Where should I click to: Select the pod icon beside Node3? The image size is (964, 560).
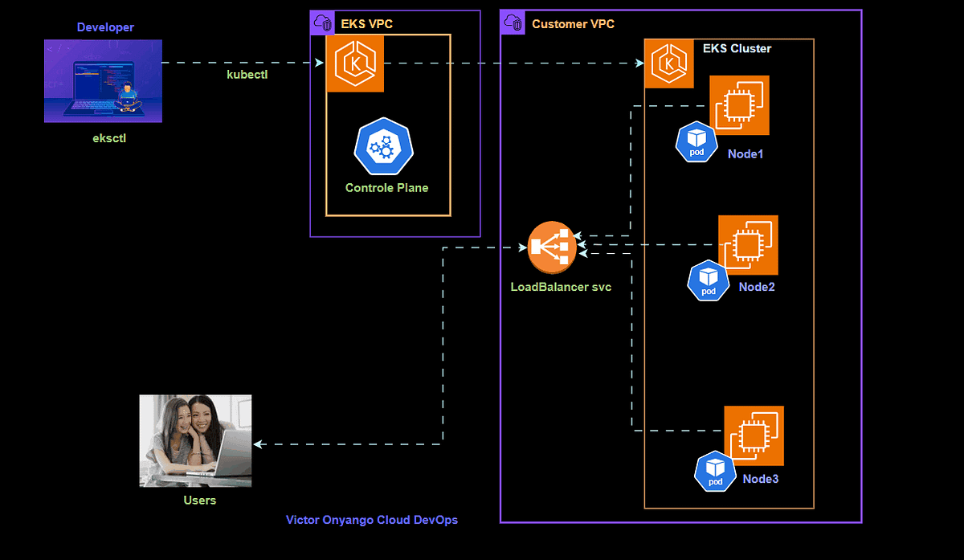(714, 471)
